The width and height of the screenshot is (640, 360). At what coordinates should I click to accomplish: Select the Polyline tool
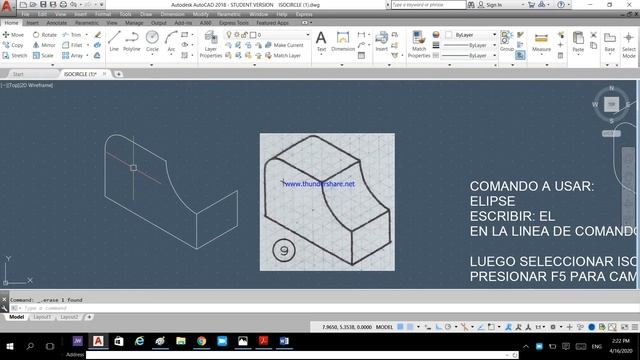[x=131, y=41]
